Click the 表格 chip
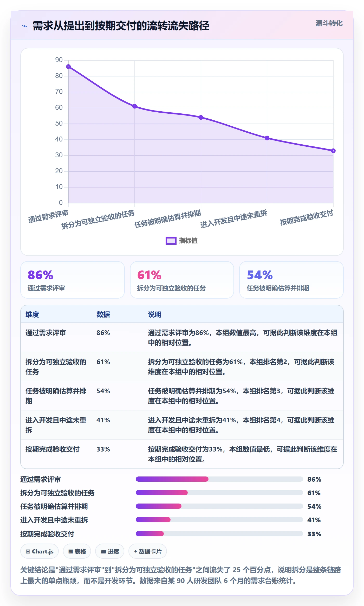The image size is (364, 606). (x=77, y=551)
